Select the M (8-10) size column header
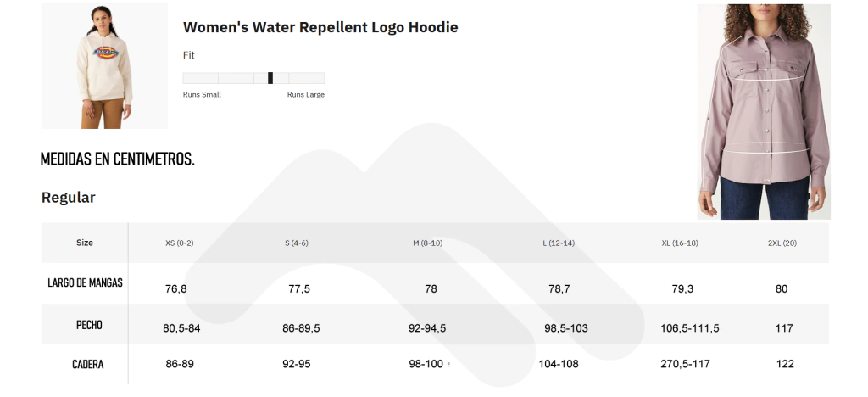This screenshot has height=397, width=868. [x=427, y=243]
